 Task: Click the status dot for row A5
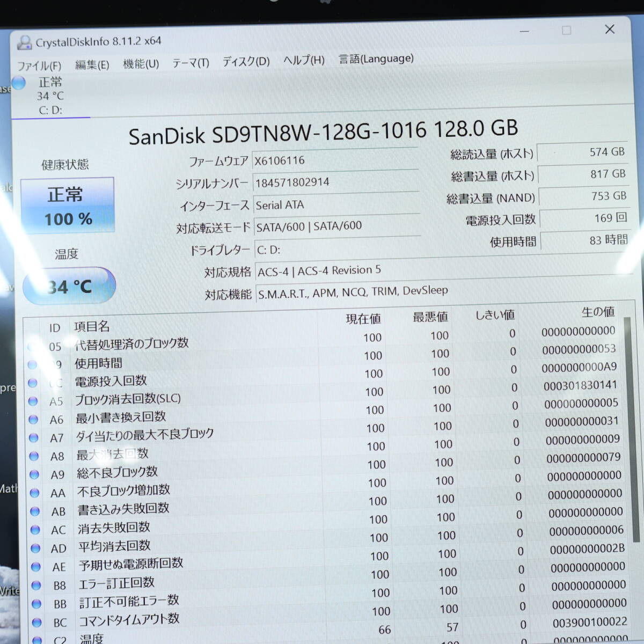tap(33, 401)
